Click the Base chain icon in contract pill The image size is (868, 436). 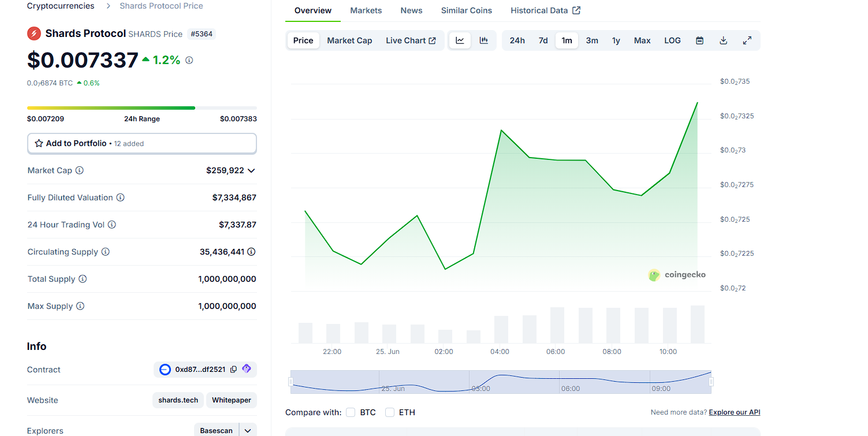165,370
